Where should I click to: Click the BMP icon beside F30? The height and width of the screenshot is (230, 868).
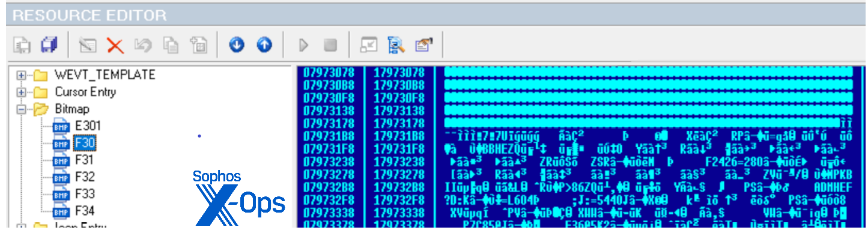coord(62,143)
